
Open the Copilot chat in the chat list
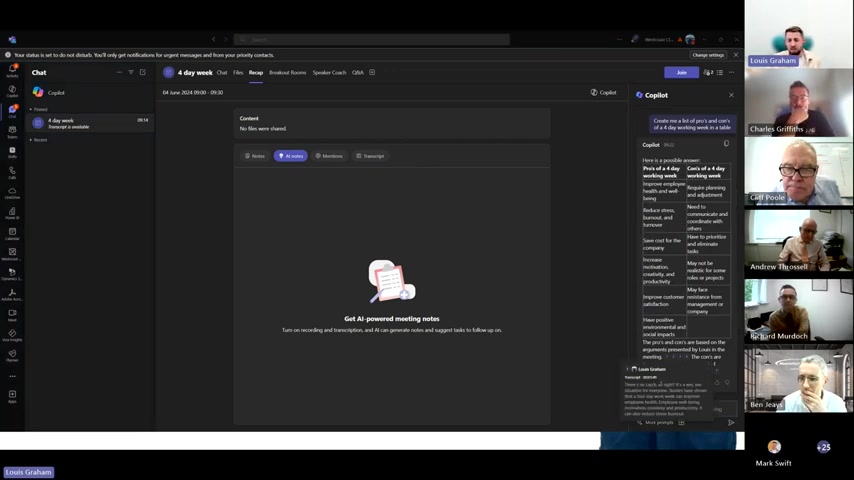point(90,93)
